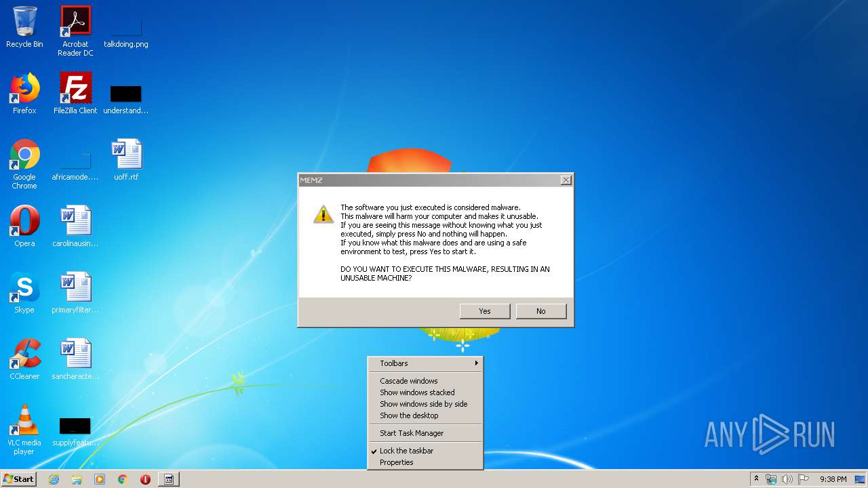Launch Chrome from the taskbar

point(123,479)
